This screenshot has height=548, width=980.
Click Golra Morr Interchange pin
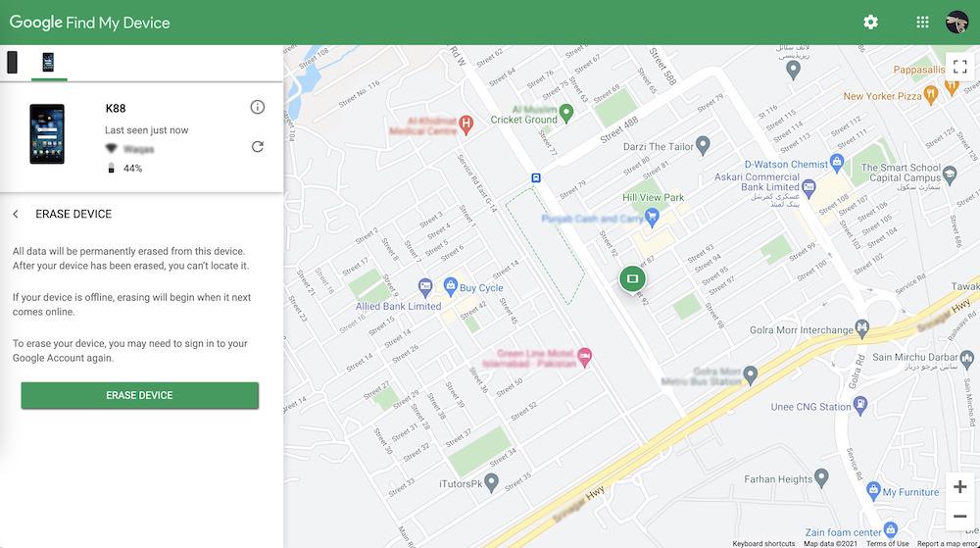point(862,328)
